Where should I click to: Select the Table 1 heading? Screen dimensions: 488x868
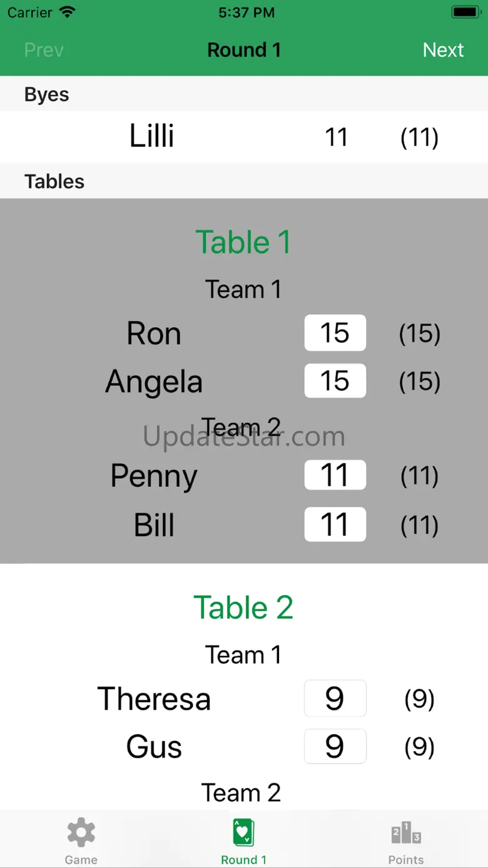tap(243, 242)
